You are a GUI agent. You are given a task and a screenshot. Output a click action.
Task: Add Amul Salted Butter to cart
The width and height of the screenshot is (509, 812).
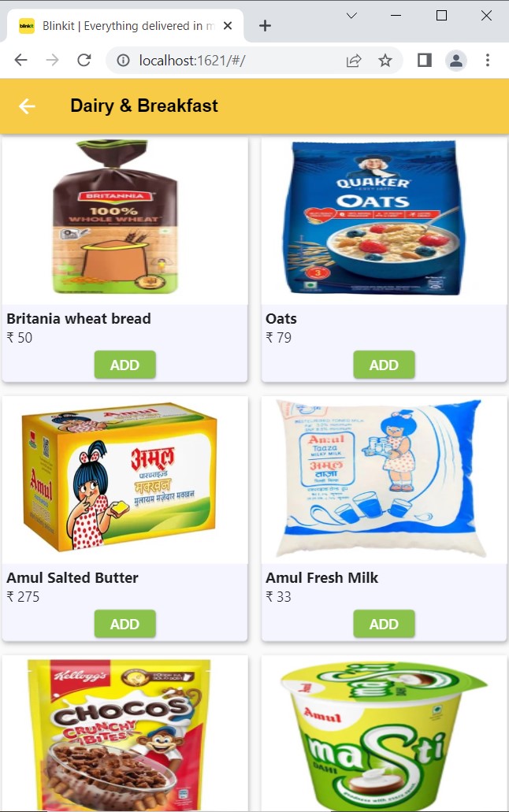coord(125,624)
